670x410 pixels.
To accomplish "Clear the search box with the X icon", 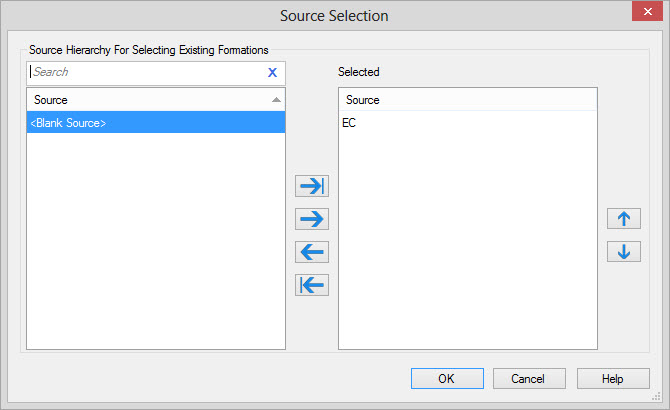I will [x=272, y=72].
